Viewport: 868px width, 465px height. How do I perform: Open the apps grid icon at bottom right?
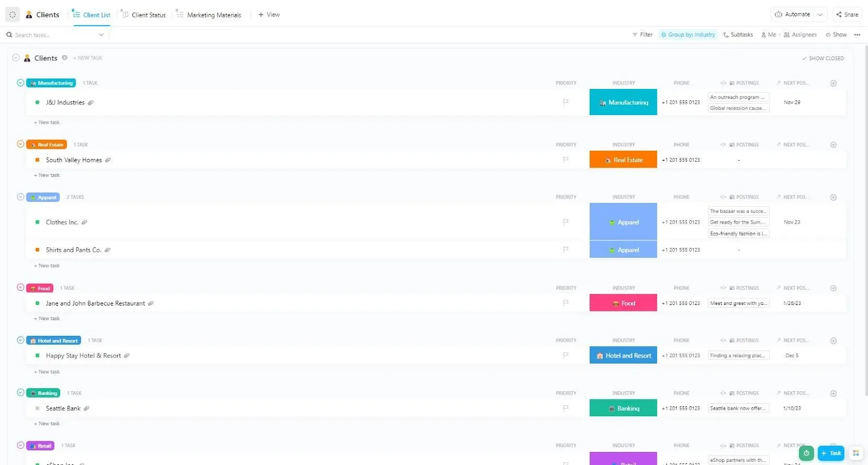(x=856, y=453)
